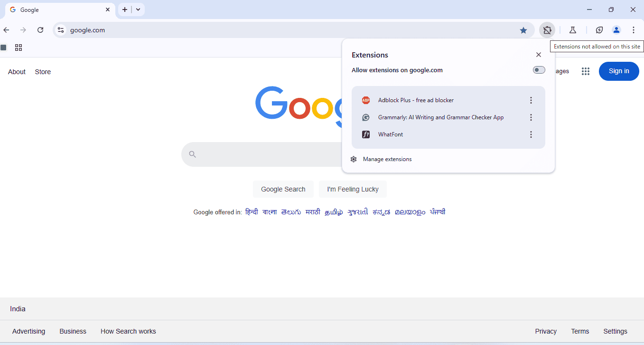Click the performance speedometer icon in toolbar
This screenshot has height=345, width=644.
599,30
